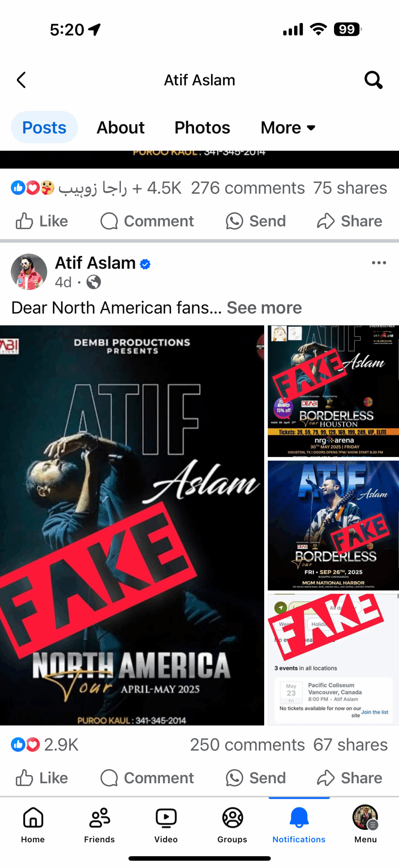Open search with the magnifier icon
Image resolution: width=399 pixels, height=868 pixels.
point(373,80)
